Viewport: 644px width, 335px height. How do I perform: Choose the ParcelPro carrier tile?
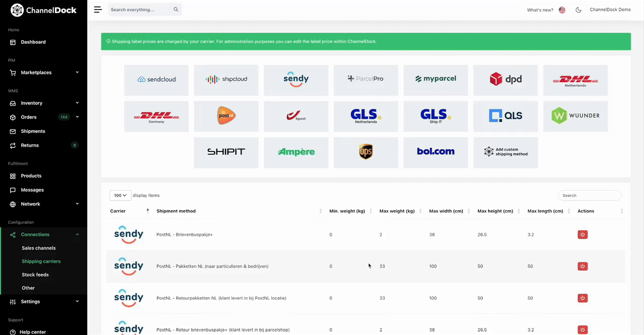(x=366, y=80)
